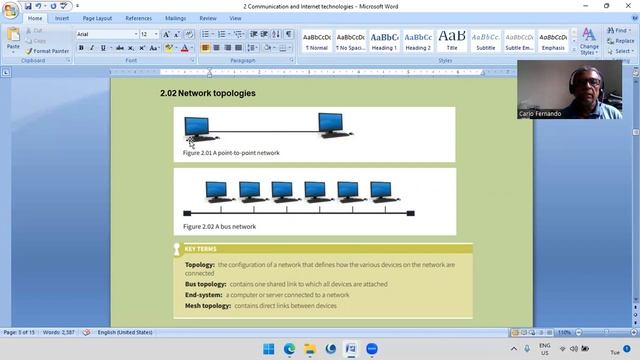Toggle Justify alignment

tap(238, 48)
